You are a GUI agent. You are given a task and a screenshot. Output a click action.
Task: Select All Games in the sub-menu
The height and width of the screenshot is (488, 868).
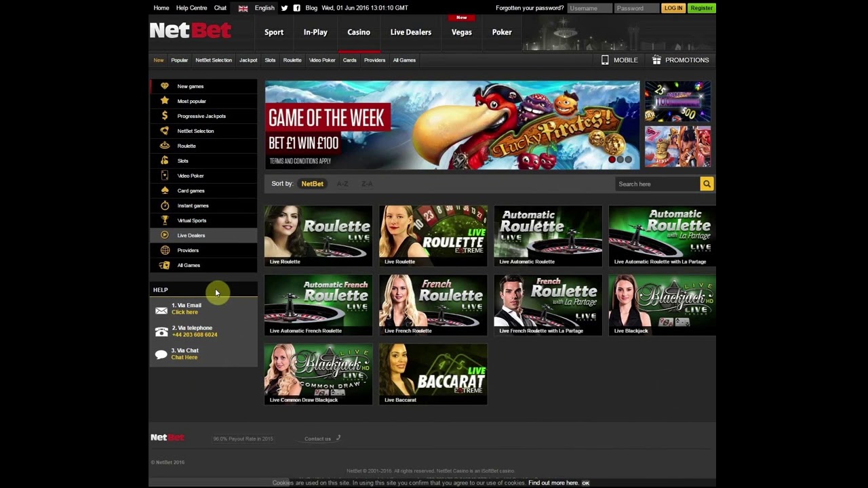click(x=404, y=60)
